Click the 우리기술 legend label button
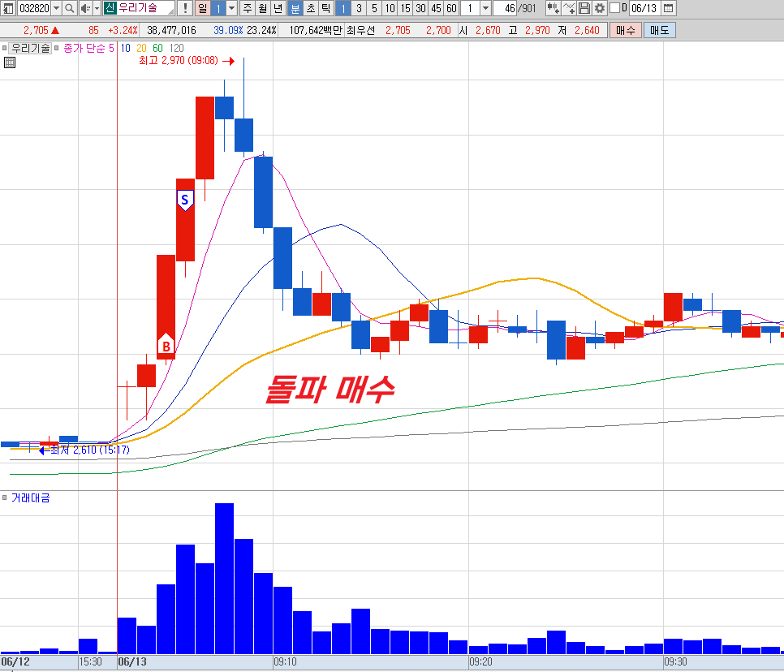Viewport: 784px width, 672px height. [31, 48]
